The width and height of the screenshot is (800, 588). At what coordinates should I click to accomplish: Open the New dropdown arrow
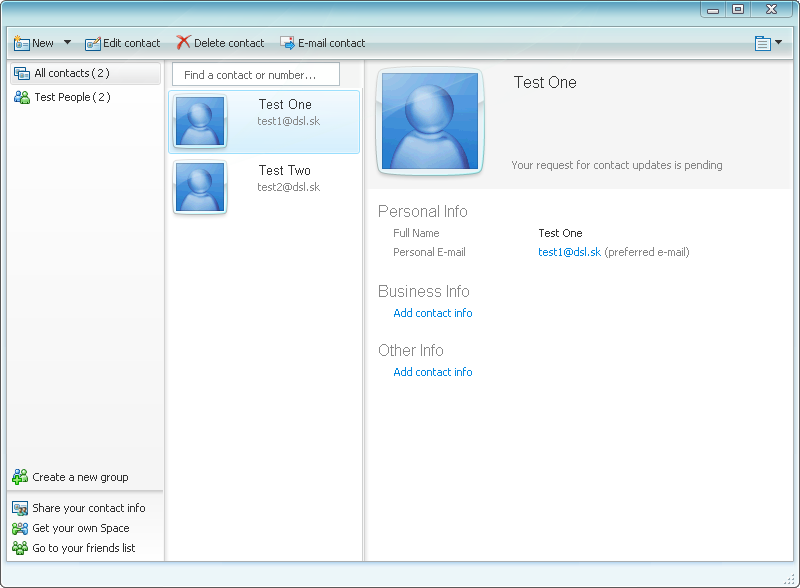(67, 42)
